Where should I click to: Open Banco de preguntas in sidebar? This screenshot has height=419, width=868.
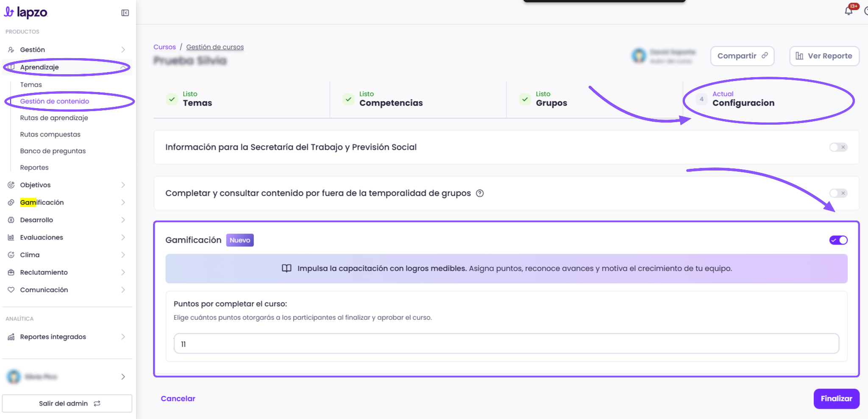[x=53, y=151]
